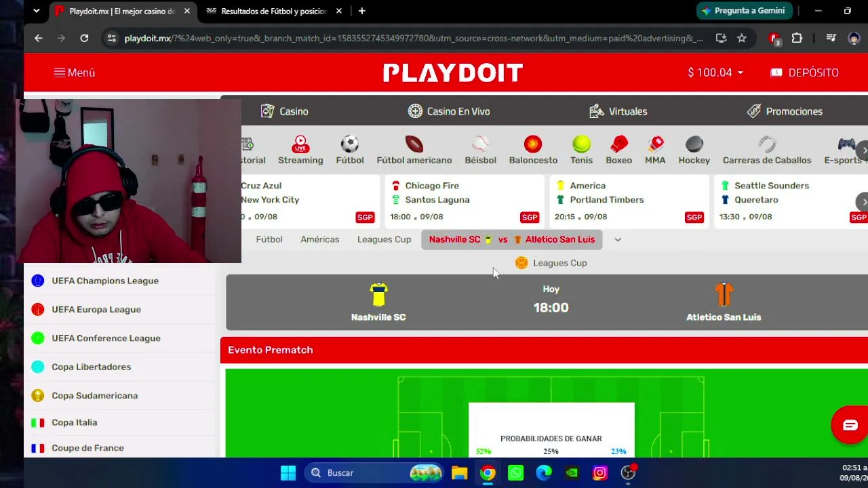Open the Windows Start menu
Viewport: 868px width, 488px height.
(x=288, y=472)
